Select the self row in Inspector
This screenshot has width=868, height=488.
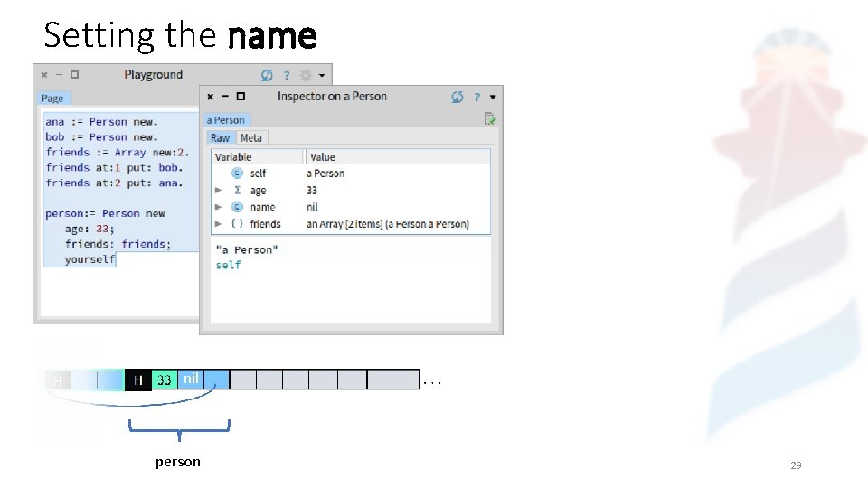(x=351, y=174)
